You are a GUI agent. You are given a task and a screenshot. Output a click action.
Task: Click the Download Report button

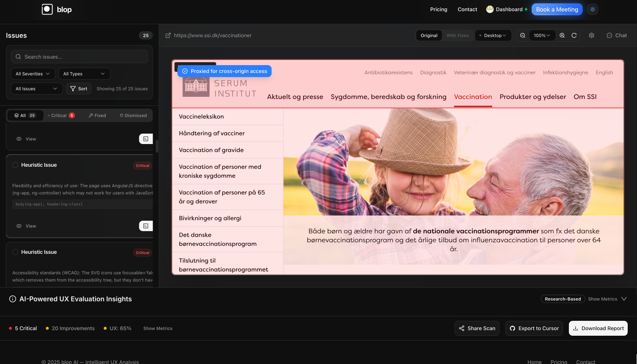pyautogui.click(x=598, y=328)
